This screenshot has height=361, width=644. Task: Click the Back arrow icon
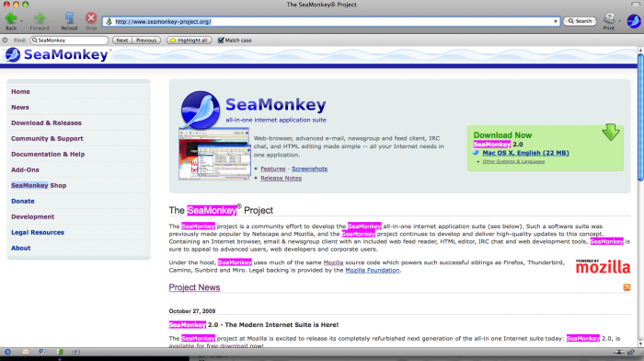[x=11, y=18]
